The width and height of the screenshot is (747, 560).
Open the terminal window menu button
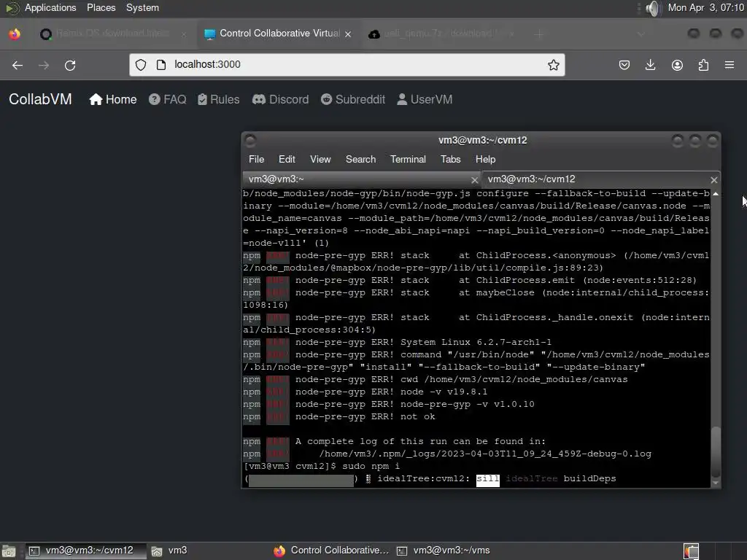coord(250,140)
